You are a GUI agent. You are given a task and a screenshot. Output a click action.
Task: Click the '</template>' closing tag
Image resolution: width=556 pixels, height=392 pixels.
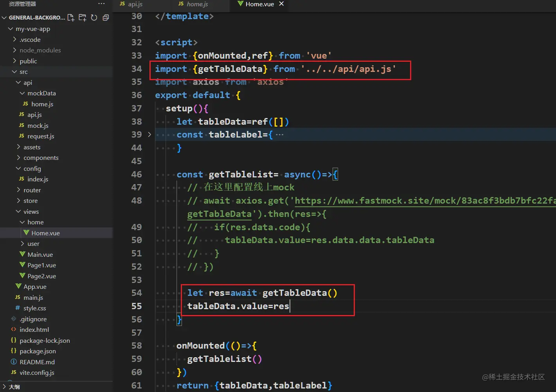(x=184, y=16)
